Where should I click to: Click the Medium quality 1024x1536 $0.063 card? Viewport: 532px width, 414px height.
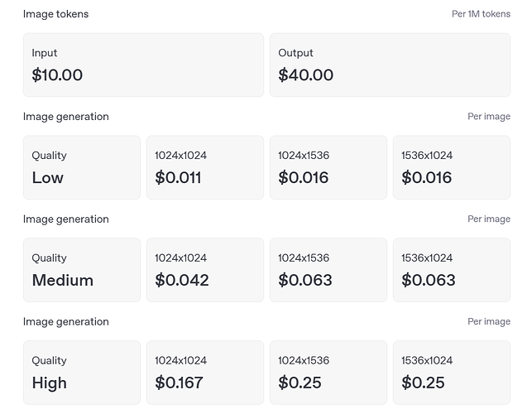pos(328,270)
